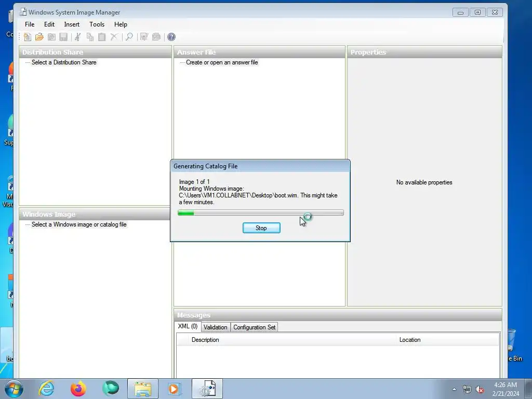Open the Help menu
The image size is (532, 399).
click(x=121, y=24)
